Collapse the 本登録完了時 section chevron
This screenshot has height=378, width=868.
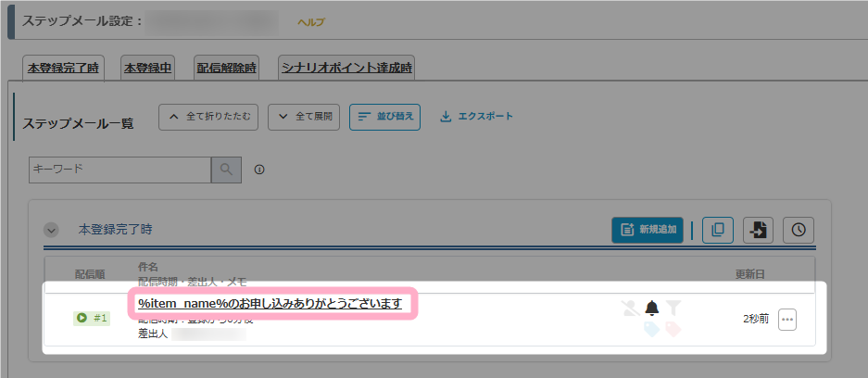pyautogui.click(x=52, y=229)
